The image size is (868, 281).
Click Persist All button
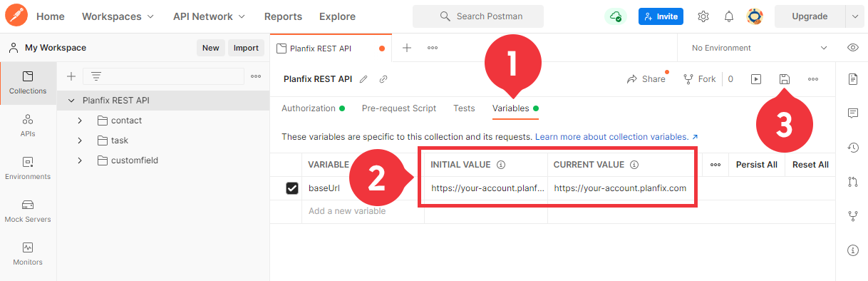(x=757, y=165)
